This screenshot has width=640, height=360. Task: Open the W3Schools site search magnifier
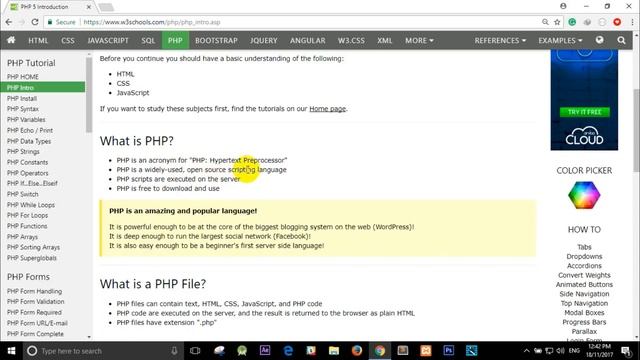(621, 40)
